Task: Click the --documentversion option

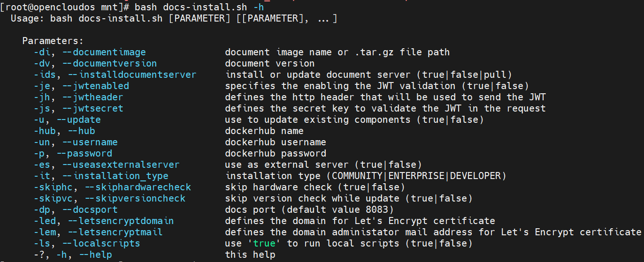Action: [x=109, y=63]
